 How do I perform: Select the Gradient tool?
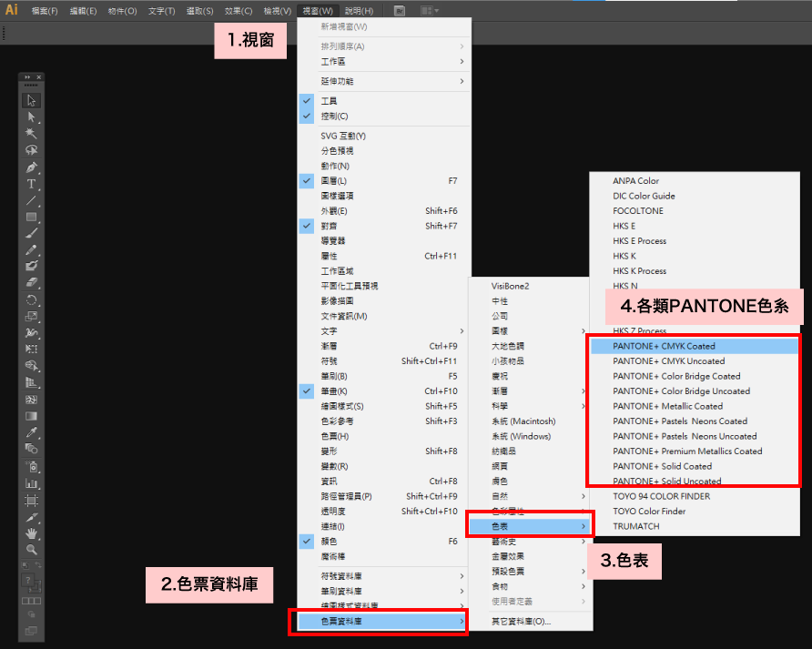tap(31, 416)
